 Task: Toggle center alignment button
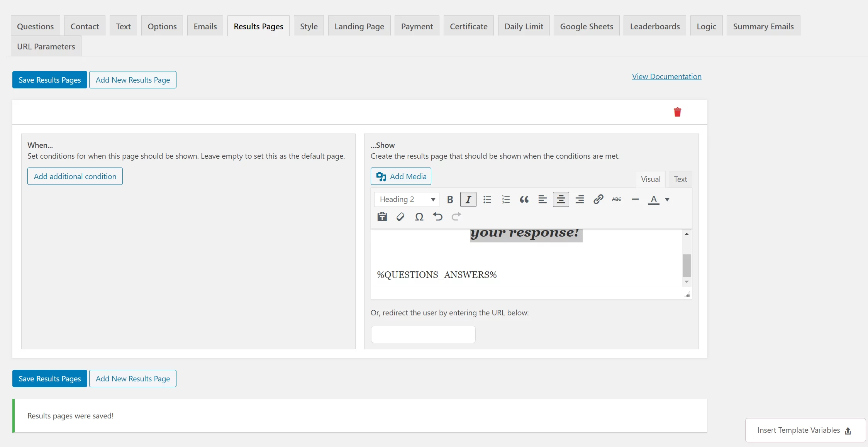coord(561,200)
